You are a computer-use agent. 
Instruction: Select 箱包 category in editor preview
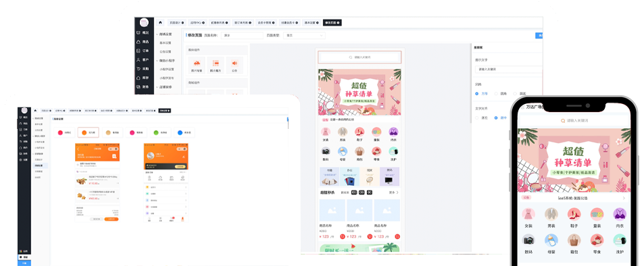(360, 153)
